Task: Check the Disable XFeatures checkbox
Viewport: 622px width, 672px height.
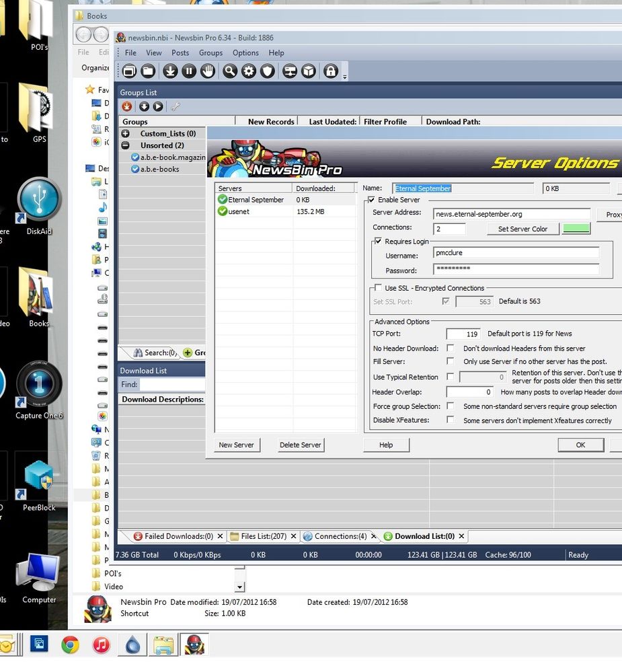Action: pos(451,420)
